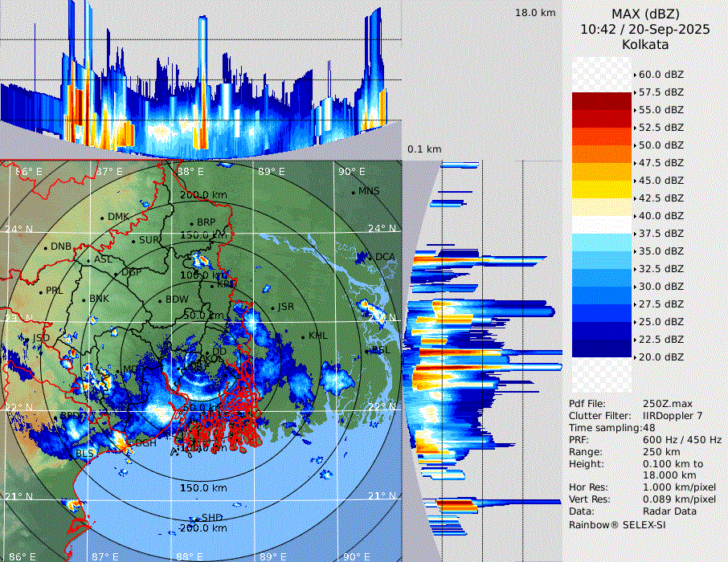Screen dimensions: 728x562
Task: Click the BRP station marker
Action: point(192,223)
